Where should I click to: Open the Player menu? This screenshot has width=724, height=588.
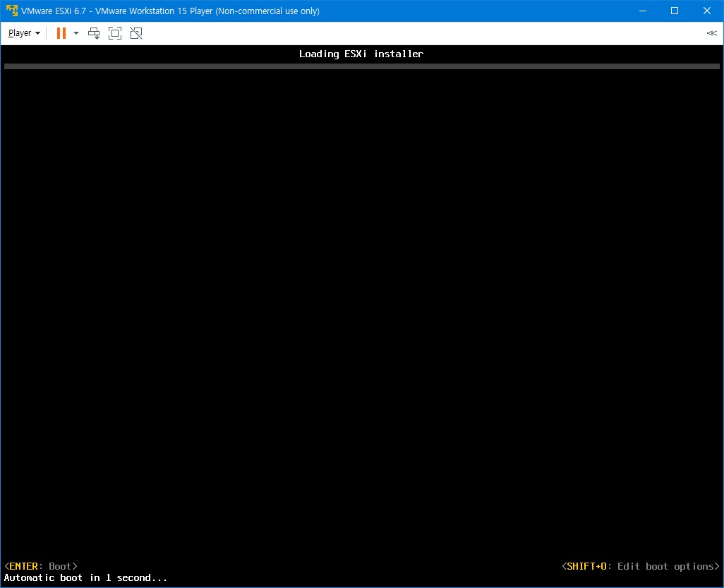24,33
